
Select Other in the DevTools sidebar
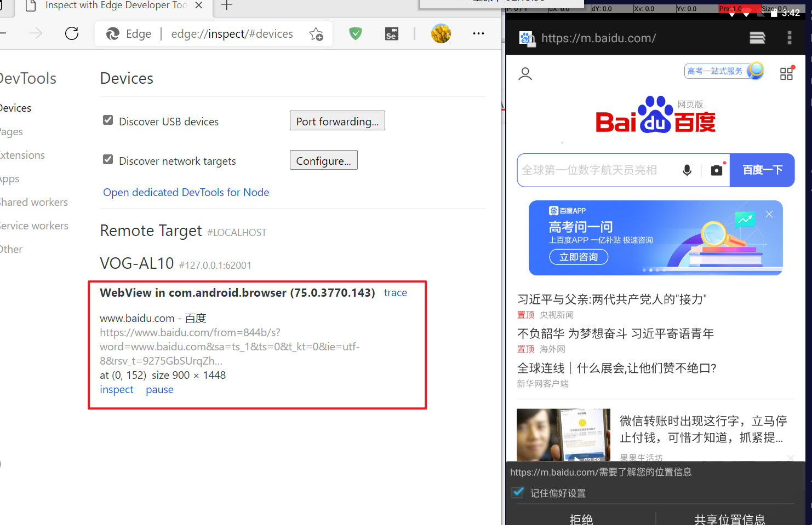coord(12,249)
